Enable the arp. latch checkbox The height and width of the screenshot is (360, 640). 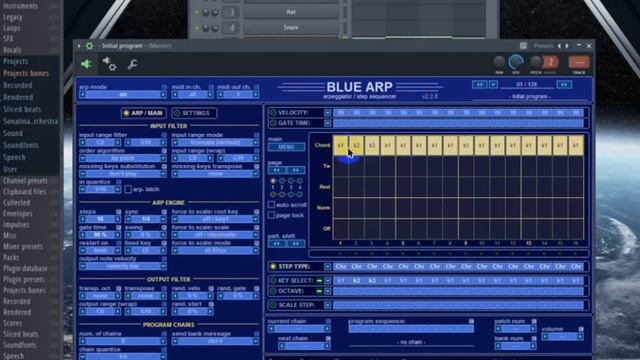coord(128,189)
